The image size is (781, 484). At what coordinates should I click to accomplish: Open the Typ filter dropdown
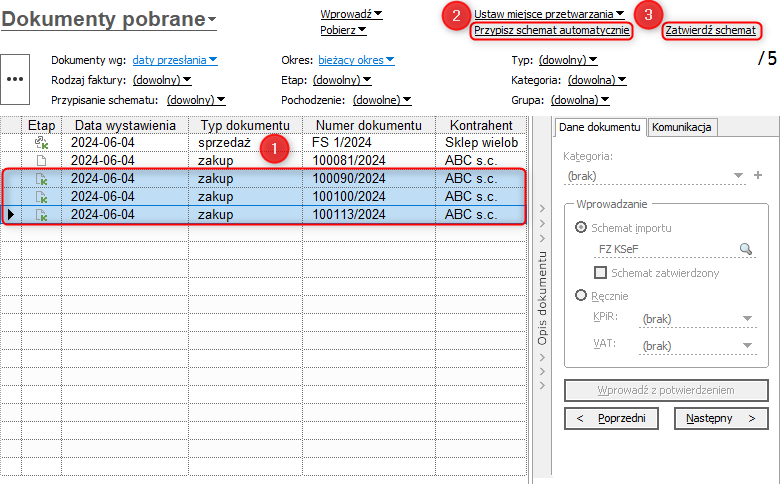coord(568,60)
